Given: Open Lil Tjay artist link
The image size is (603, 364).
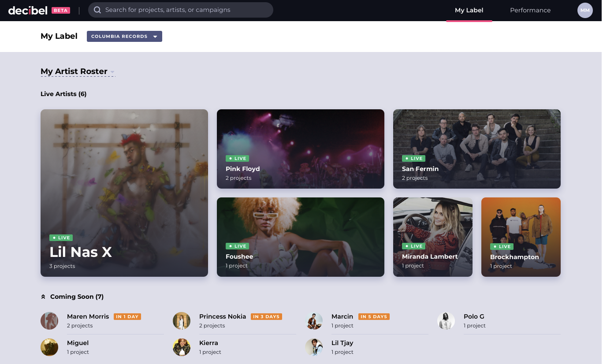Looking at the screenshot, I should tap(342, 343).
